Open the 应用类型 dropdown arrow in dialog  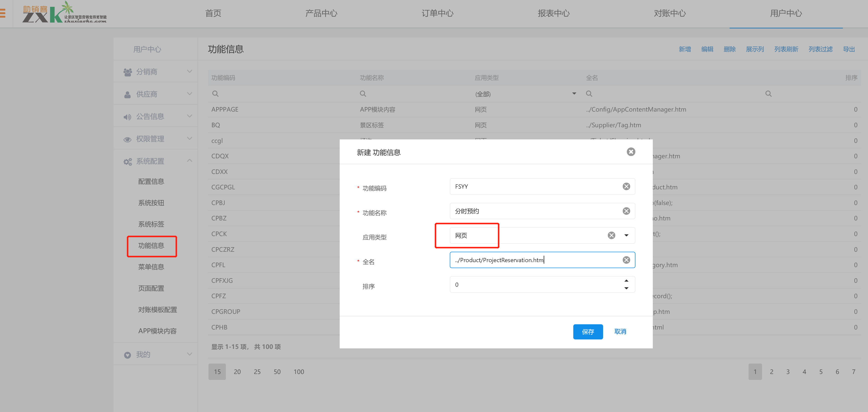[x=626, y=235]
